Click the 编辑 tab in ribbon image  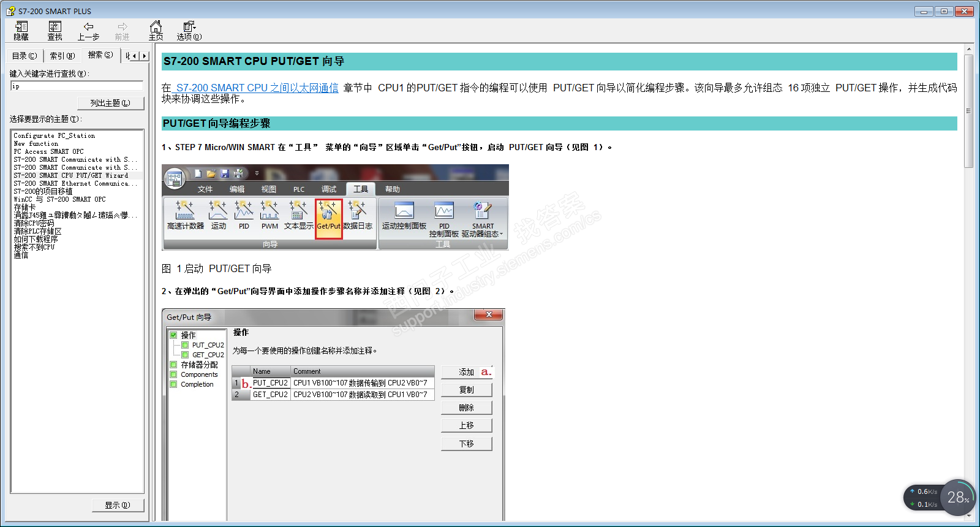[x=237, y=189]
